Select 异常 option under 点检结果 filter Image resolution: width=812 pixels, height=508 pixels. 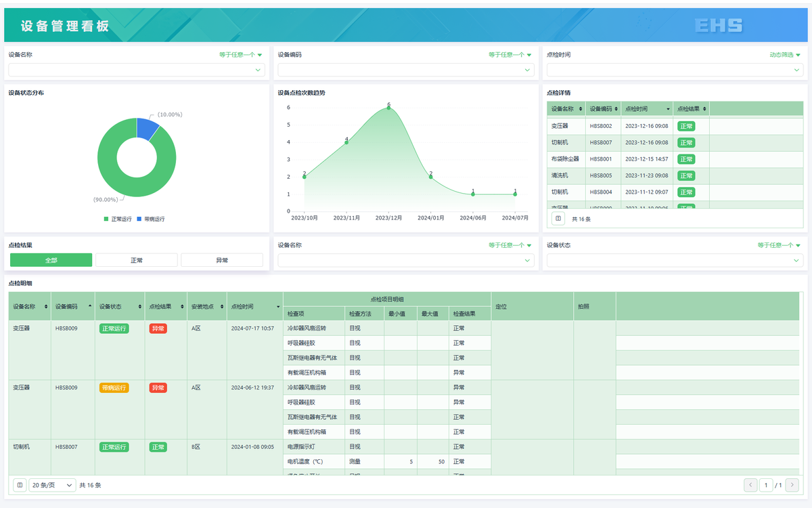pyautogui.click(x=222, y=260)
